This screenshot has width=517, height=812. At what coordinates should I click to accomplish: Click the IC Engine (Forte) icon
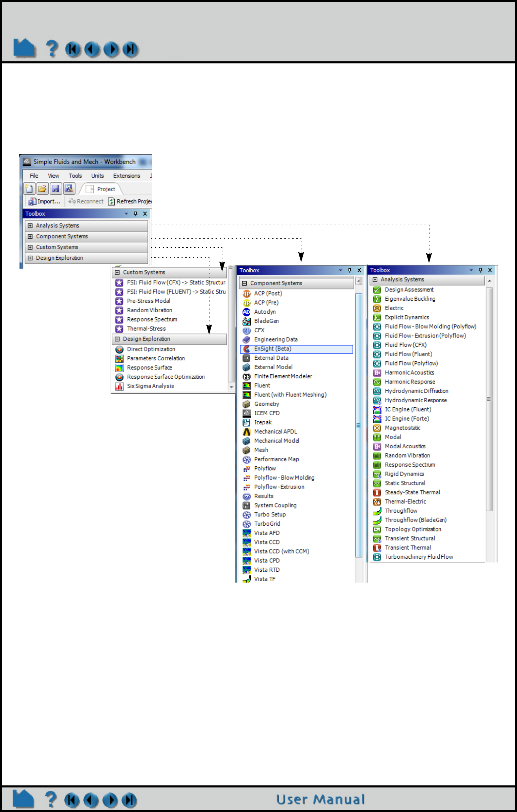pyautogui.click(x=377, y=419)
